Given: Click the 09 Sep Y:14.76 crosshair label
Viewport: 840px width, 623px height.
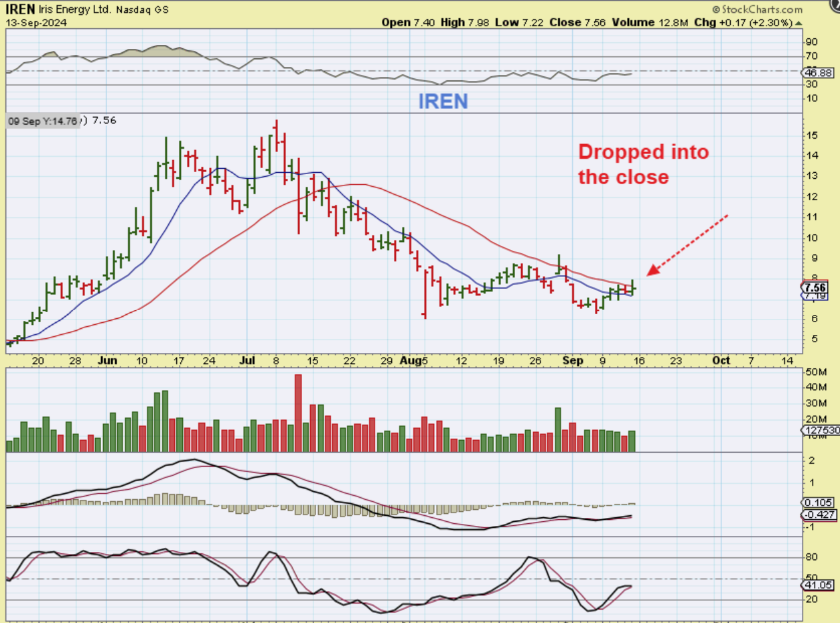Looking at the screenshot, I should coord(44,121).
